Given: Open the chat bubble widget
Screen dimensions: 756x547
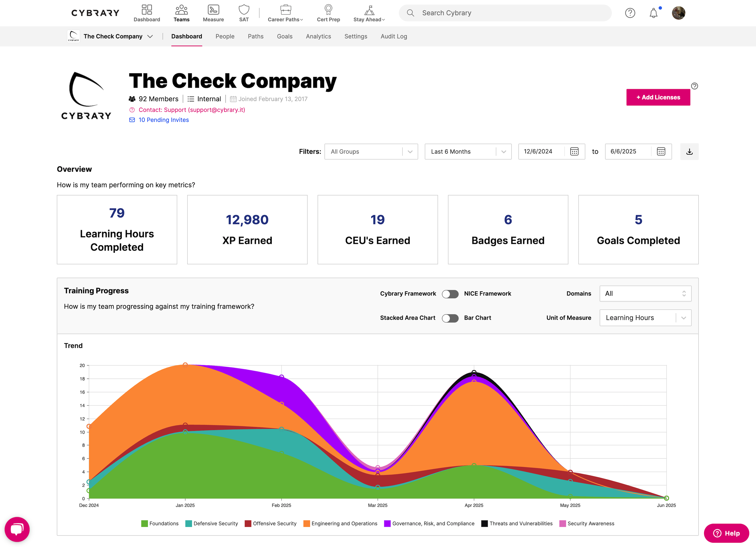Looking at the screenshot, I should click(x=17, y=529).
